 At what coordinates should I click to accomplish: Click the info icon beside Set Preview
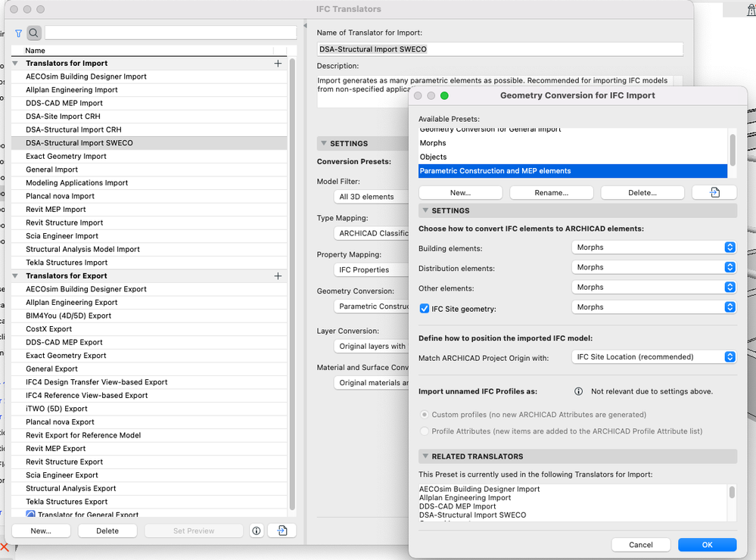point(257,530)
